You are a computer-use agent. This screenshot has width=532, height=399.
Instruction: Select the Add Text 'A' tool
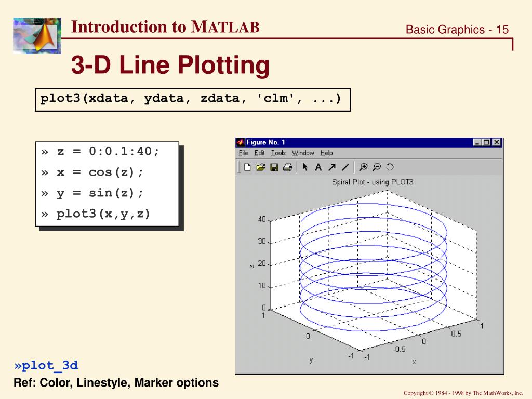click(x=318, y=167)
